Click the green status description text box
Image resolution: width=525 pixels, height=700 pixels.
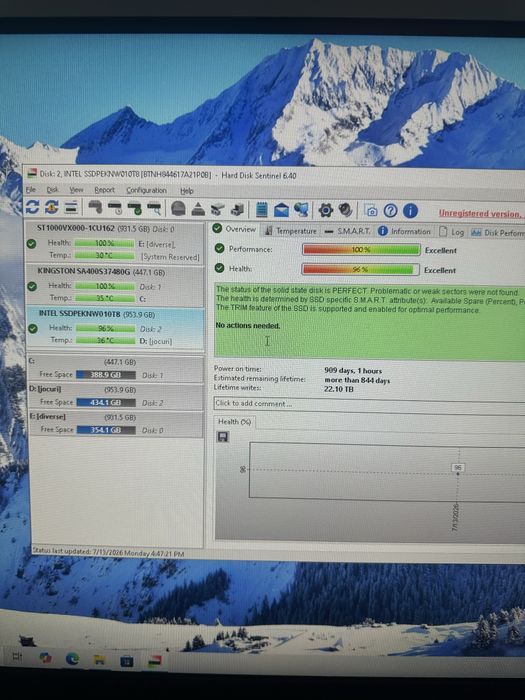[369, 321]
